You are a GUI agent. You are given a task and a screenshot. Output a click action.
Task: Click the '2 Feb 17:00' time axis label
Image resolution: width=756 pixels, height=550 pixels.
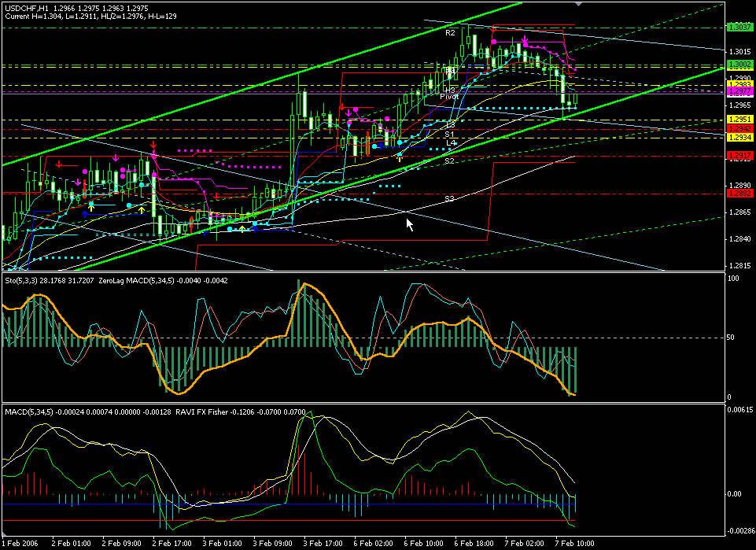point(171,543)
